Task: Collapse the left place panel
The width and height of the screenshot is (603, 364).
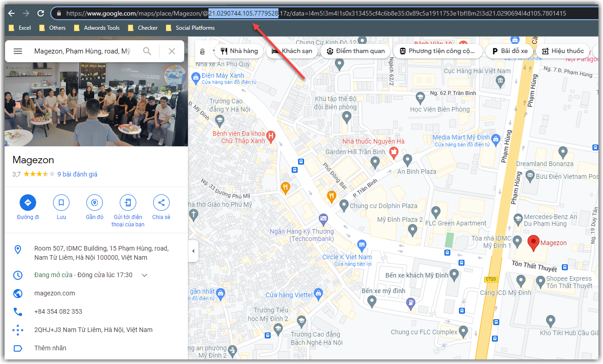Action: coord(192,251)
